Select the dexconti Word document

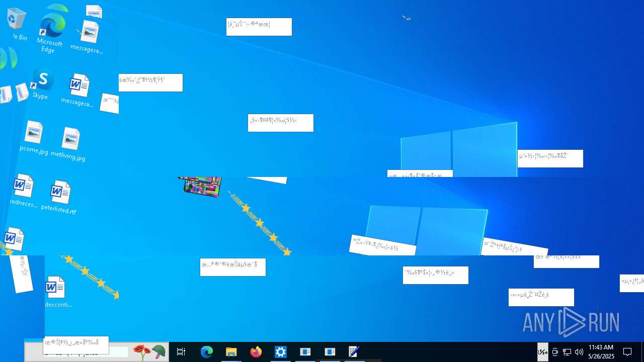[x=58, y=292]
